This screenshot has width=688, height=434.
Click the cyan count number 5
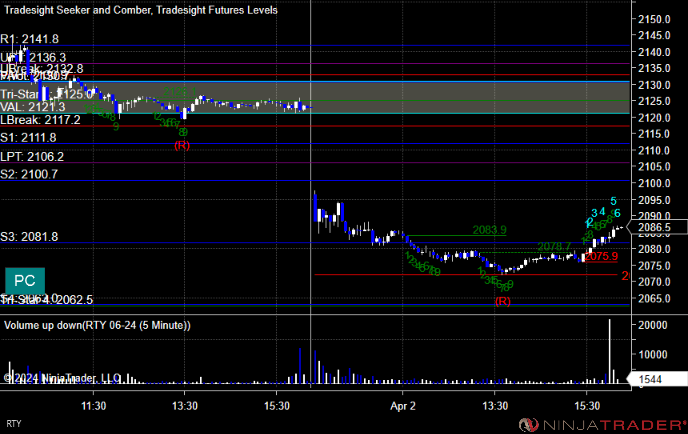613,201
